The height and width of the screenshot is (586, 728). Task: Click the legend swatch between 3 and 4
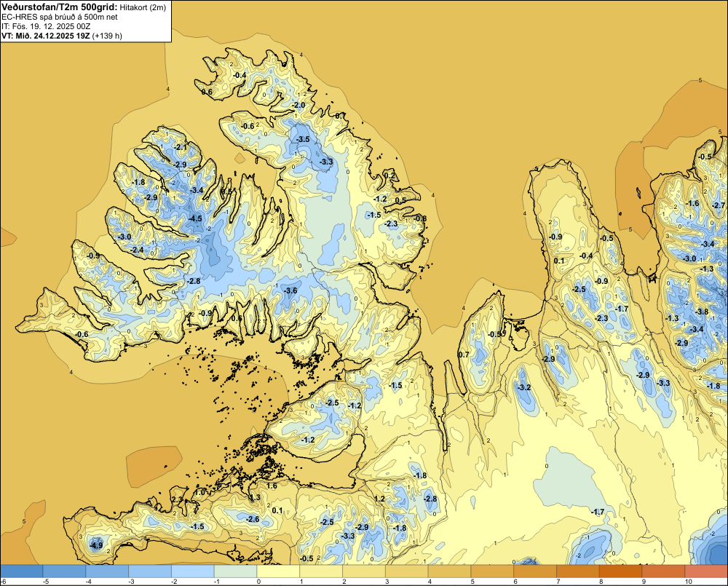tap(407, 571)
